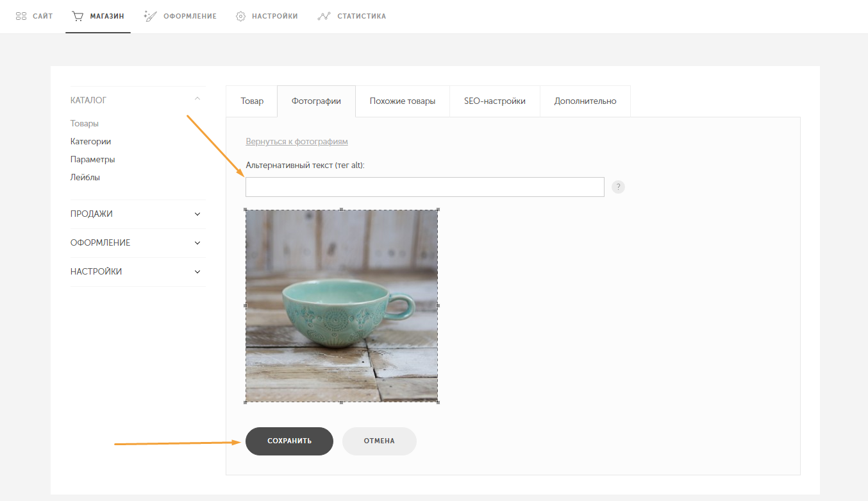Click the Магазин shopping cart icon
The image size is (868, 501).
point(78,16)
